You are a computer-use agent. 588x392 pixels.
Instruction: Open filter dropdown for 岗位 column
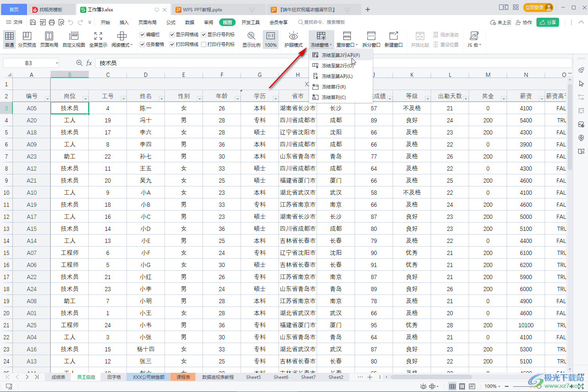click(x=85, y=99)
